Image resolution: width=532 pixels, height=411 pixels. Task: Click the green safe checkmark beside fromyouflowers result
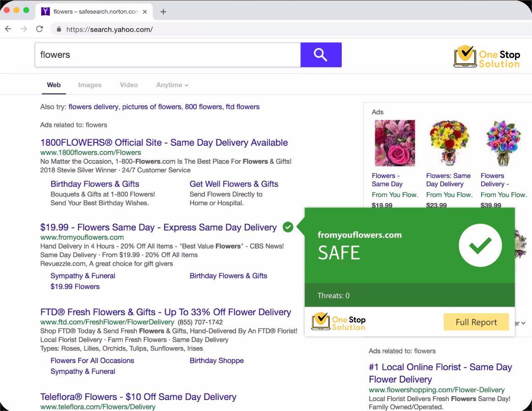coord(288,227)
